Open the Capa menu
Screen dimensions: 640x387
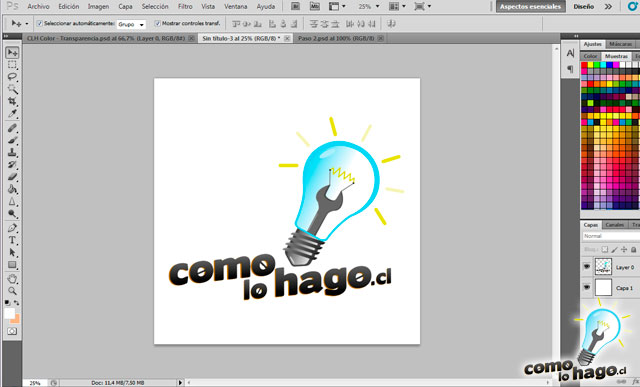[x=125, y=7]
